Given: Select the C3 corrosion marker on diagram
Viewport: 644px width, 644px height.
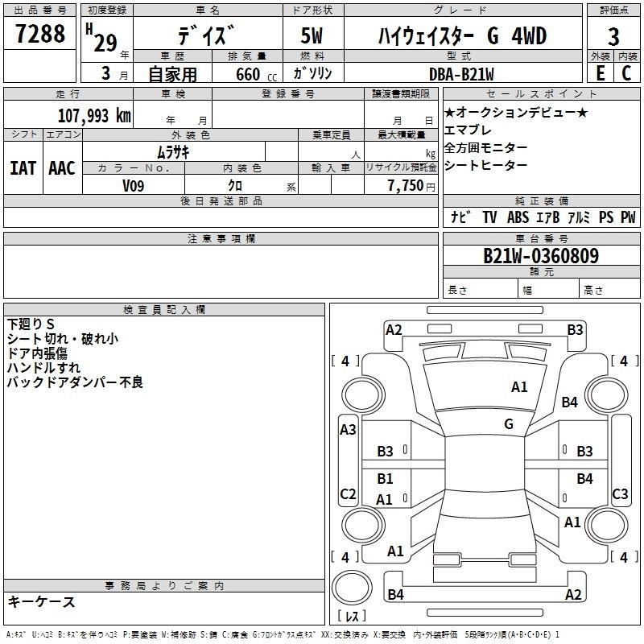Looking at the screenshot, I should 620,493.
